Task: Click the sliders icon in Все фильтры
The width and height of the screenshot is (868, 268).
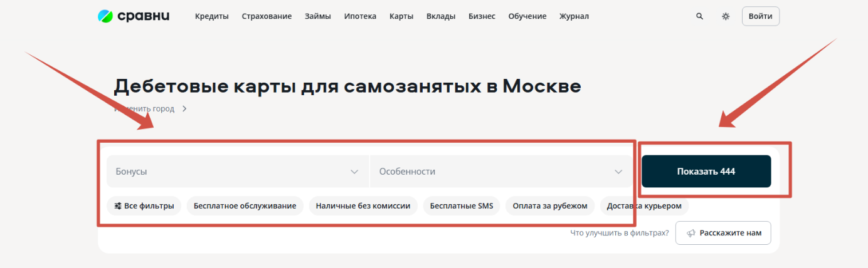Action: (x=118, y=205)
